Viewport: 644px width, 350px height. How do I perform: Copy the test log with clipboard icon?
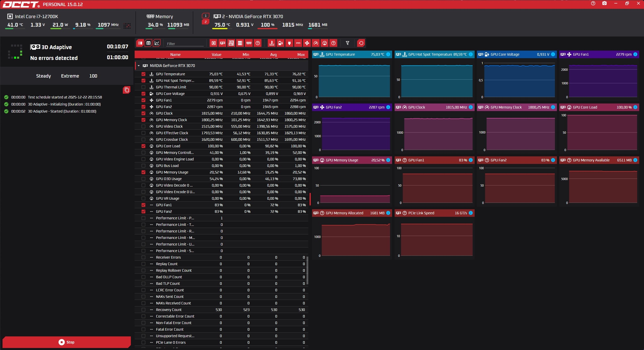pyautogui.click(x=127, y=90)
